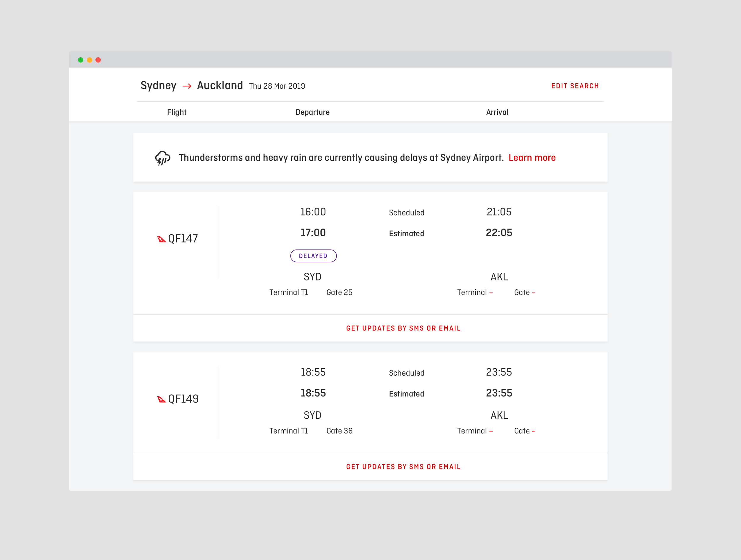Click Terminal T1 in QF147 card

pyautogui.click(x=289, y=292)
